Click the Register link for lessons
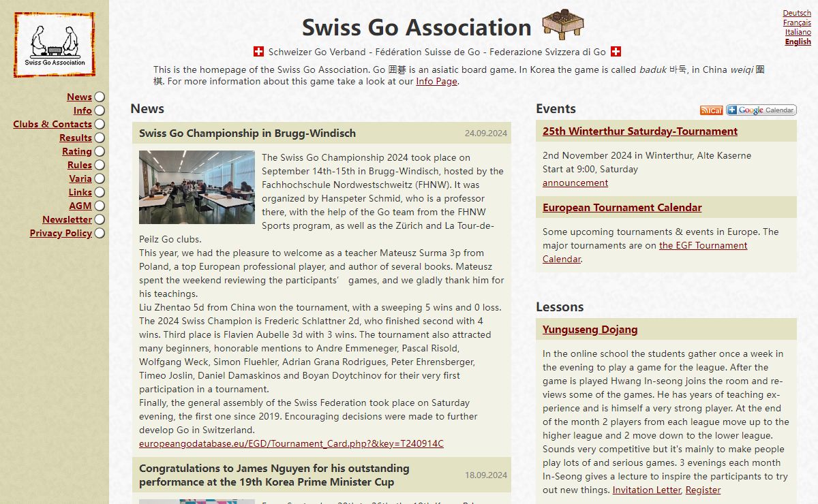 [x=703, y=490]
